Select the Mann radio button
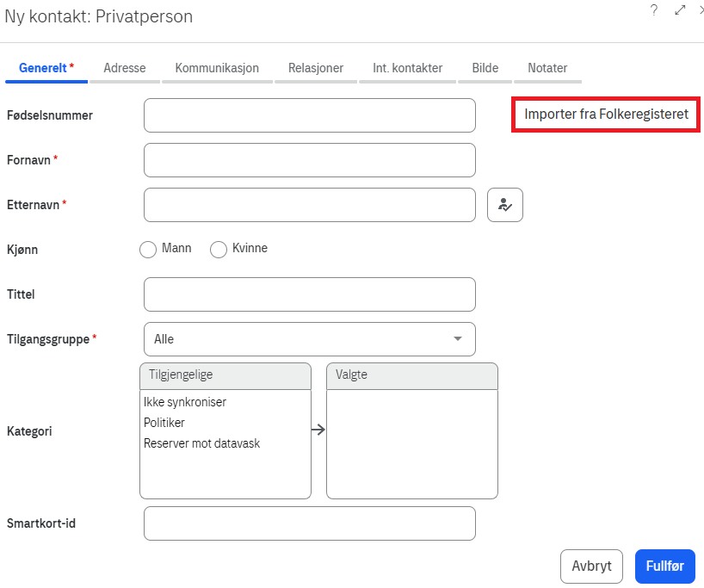704x588 pixels. coord(148,249)
